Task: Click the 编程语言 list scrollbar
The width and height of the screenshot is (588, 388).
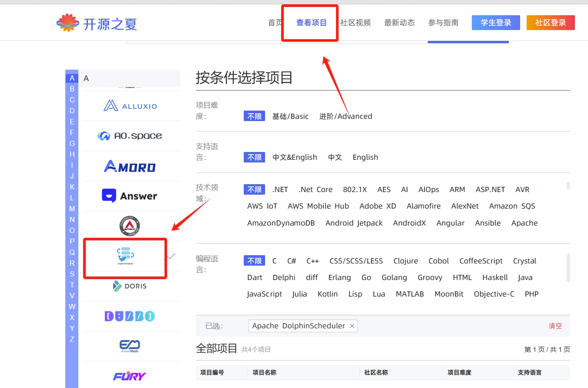Action: point(568,268)
